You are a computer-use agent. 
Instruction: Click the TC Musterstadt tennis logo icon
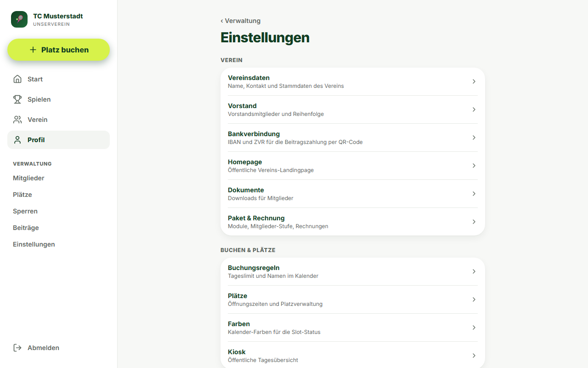pos(19,19)
